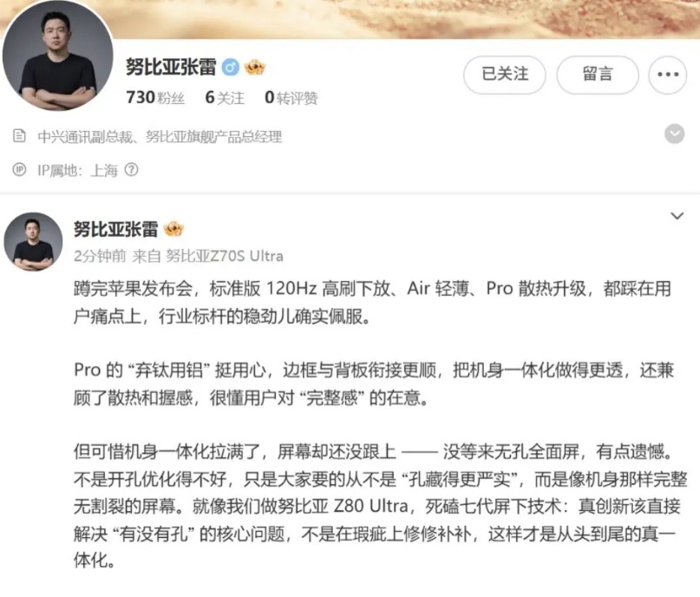View the 730 粉丝 followers list
700x597 pixels.
point(155,97)
